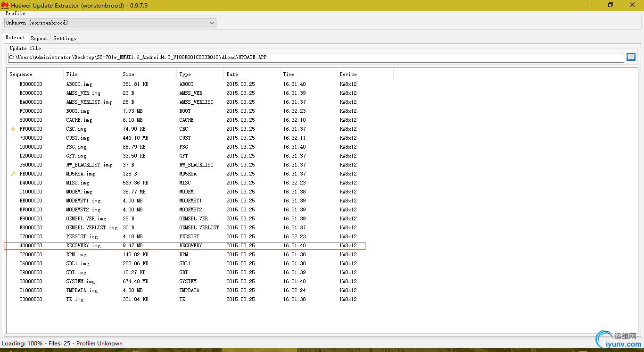Click sequence value E3000000
This screenshot has height=352, width=644.
tap(31, 84)
